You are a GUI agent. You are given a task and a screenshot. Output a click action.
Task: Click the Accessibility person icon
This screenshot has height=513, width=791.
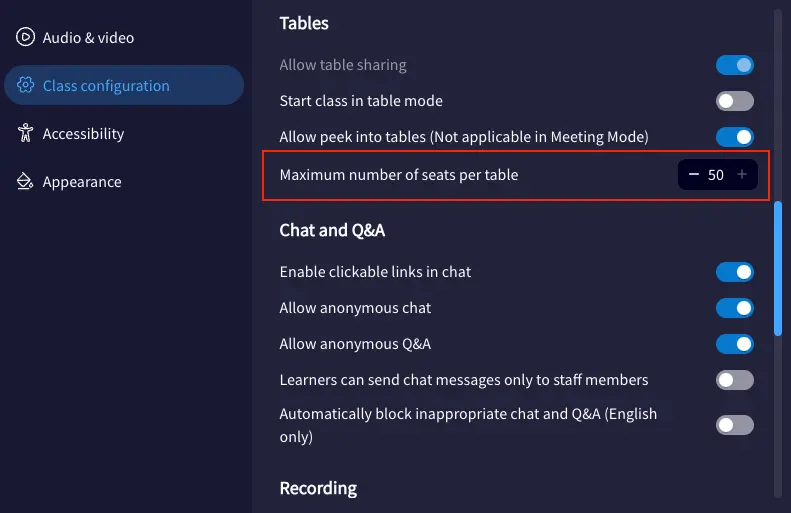(26, 134)
